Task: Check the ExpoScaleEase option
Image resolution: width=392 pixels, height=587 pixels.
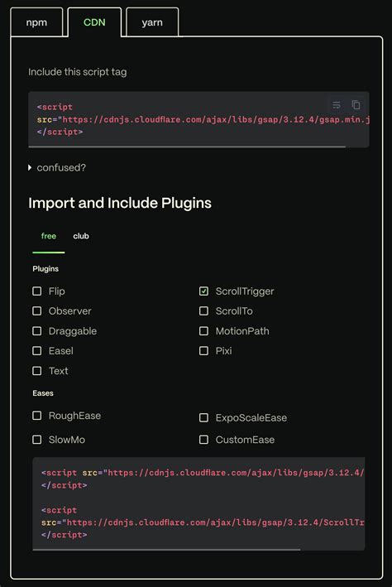Action: [203, 418]
